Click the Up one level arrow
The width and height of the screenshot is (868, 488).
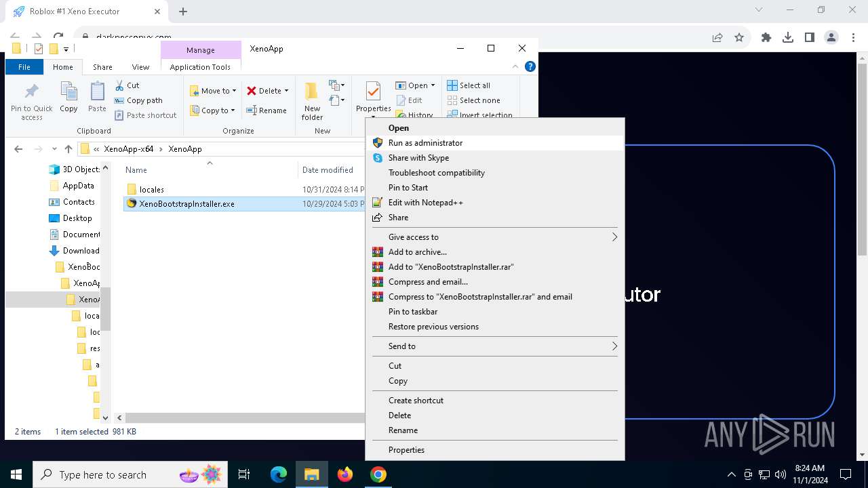[x=68, y=149]
